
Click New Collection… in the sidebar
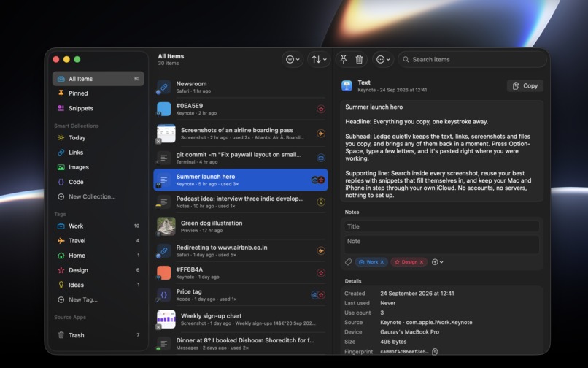(x=98, y=196)
